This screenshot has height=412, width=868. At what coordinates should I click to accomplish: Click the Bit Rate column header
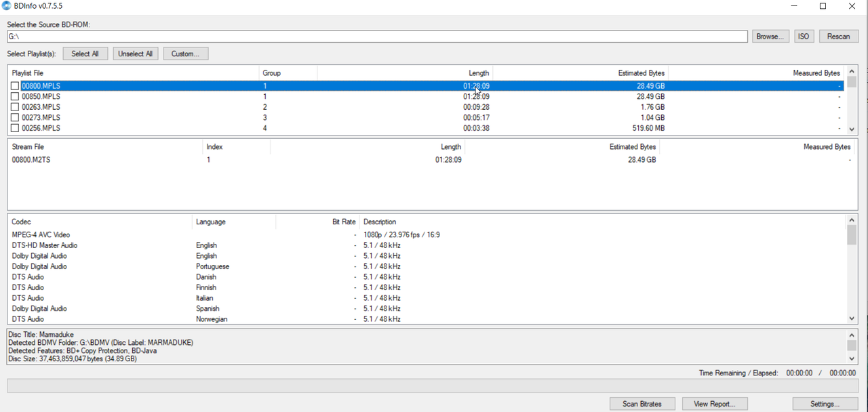317,222
